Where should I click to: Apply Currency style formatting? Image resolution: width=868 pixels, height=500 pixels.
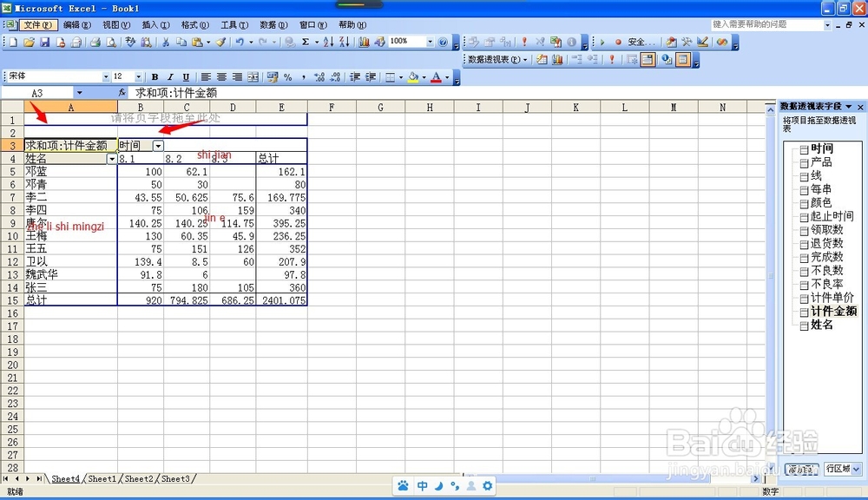[273, 77]
